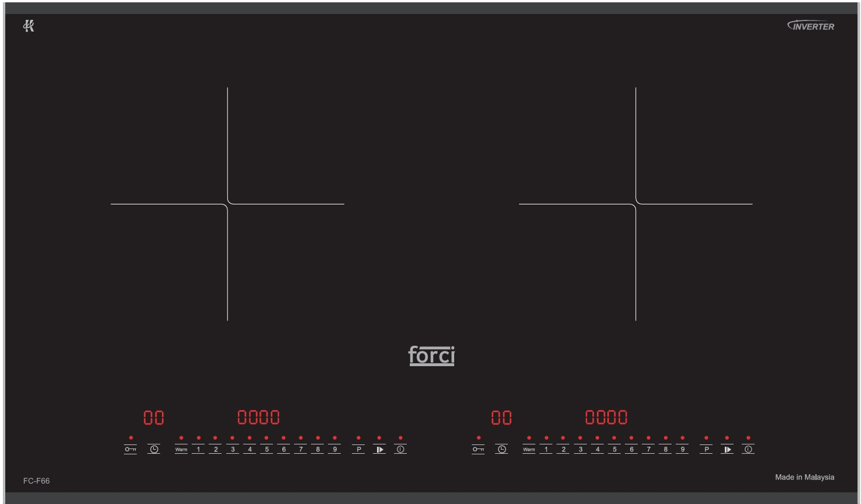Click the forci brand logo
This screenshot has height=504, width=861.
(x=431, y=355)
